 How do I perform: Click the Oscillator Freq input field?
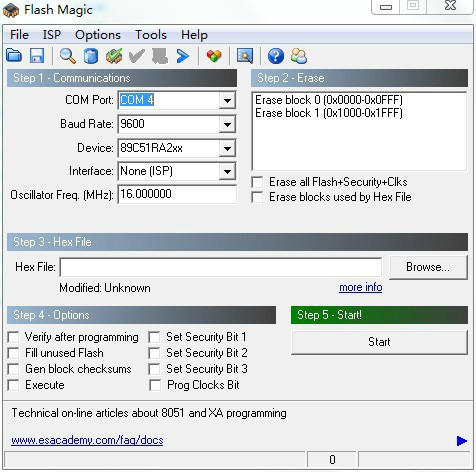pyautogui.click(x=177, y=194)
